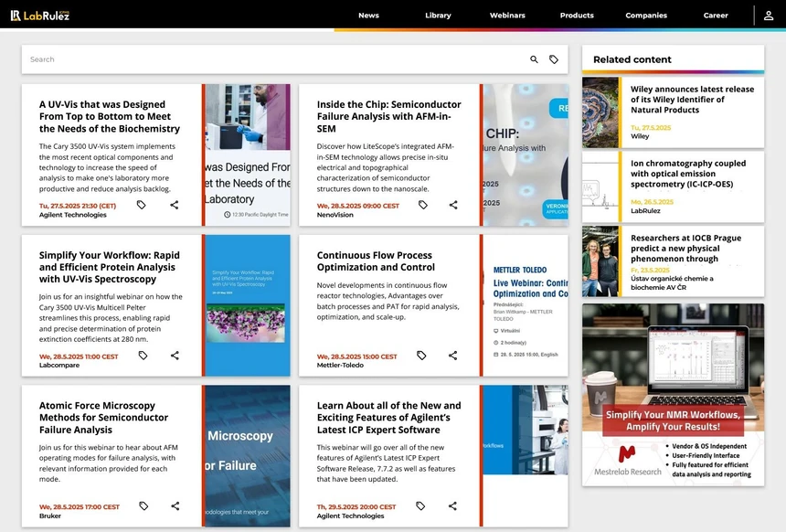Open the Library menu

438,16
